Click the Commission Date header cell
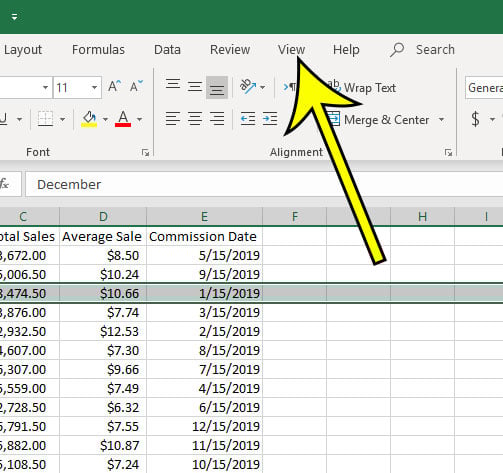 point(204,236)
